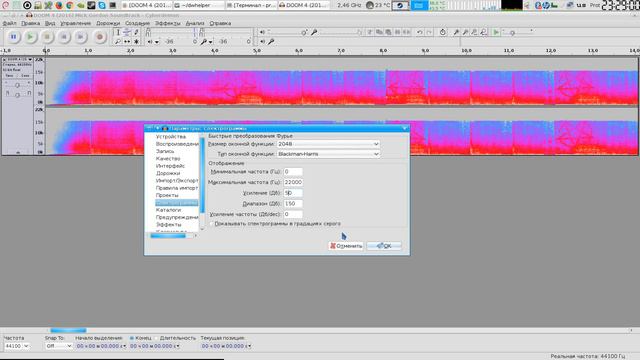Open the Эффекты menu
Viewport: 640px width, 360px height.
click(x=167, y=23)
